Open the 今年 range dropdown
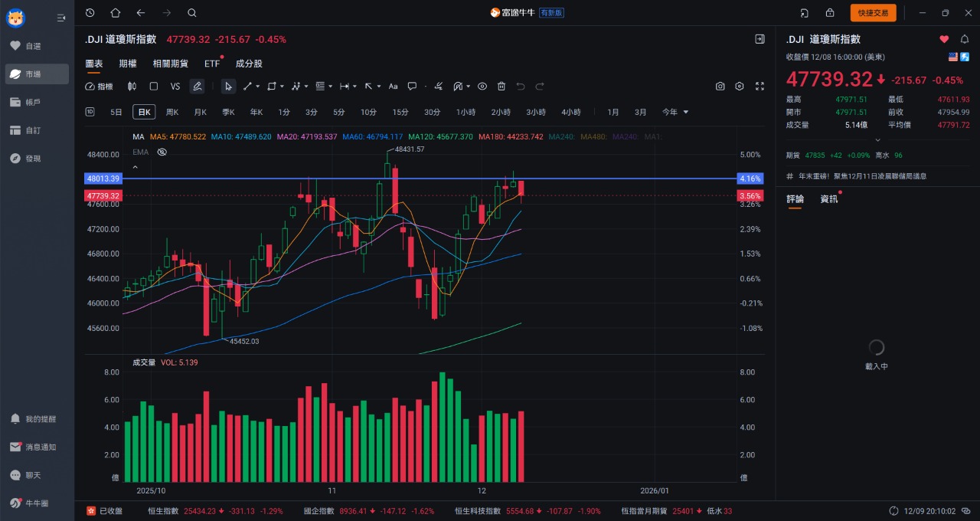Screen dimensions: 980x521 675,112
